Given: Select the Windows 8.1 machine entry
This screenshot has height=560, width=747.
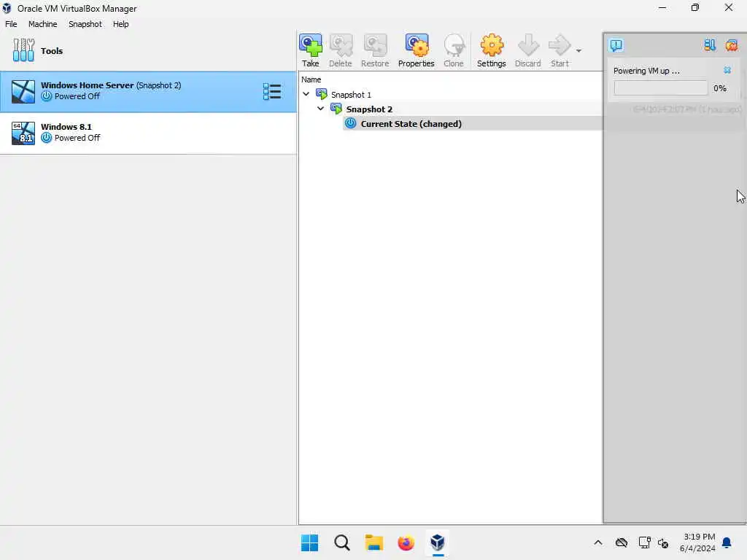Looking at the screenshot, I should (147, 133).
